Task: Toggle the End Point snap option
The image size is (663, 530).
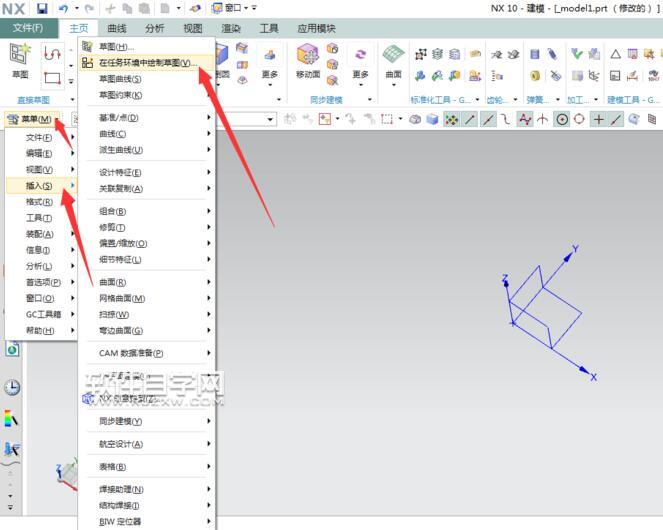Action: click(469, 120)
